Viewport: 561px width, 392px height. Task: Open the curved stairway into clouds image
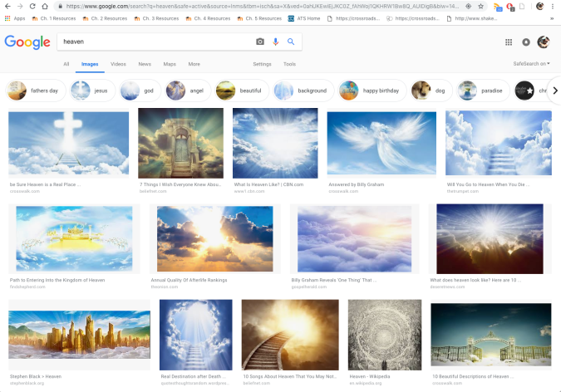coord(290,335)
